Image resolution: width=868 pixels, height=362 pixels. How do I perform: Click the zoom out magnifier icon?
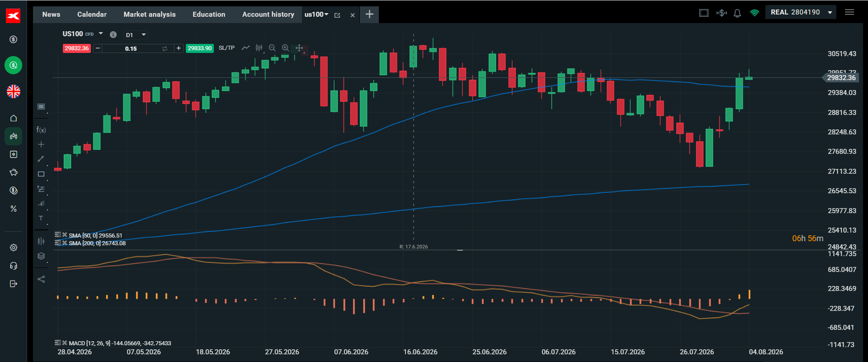pos(272,48)
